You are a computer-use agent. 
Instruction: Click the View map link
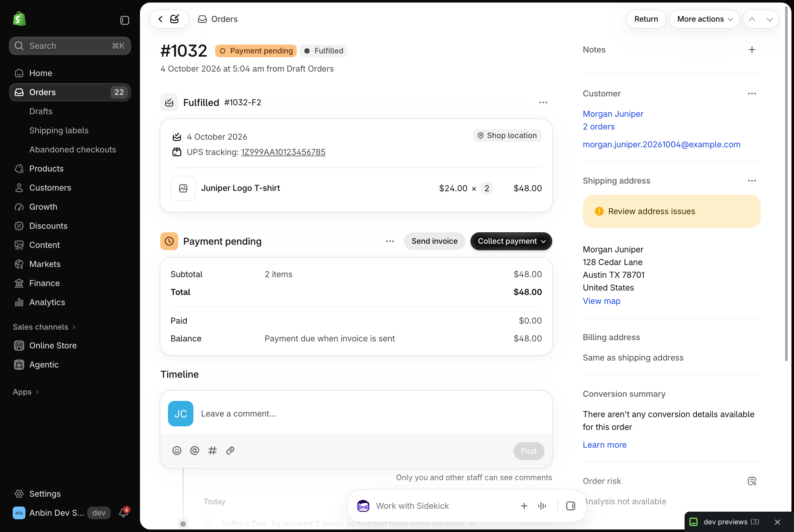[x=601, y=301]
